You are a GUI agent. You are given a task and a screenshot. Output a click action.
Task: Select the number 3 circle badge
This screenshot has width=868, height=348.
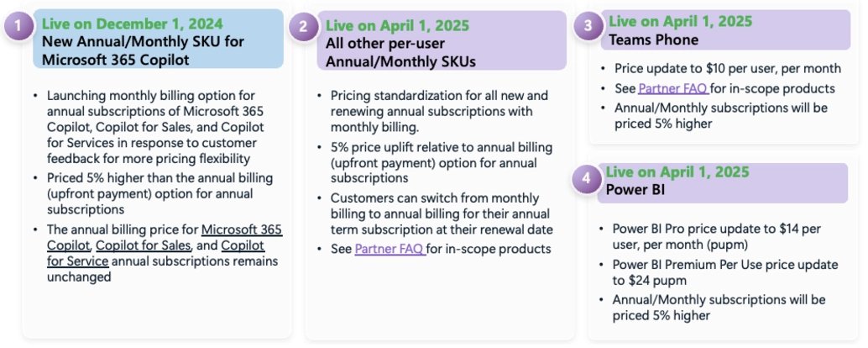coord(588,26)
